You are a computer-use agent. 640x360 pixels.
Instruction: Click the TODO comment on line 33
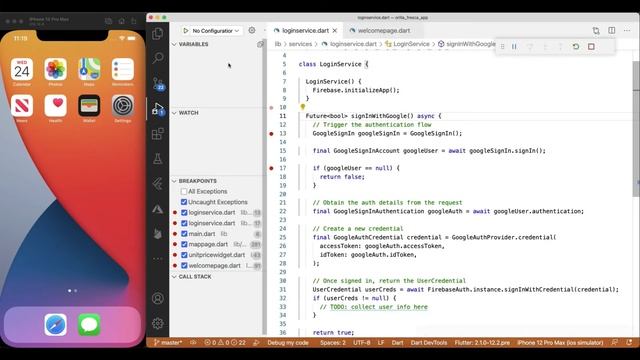378,307
